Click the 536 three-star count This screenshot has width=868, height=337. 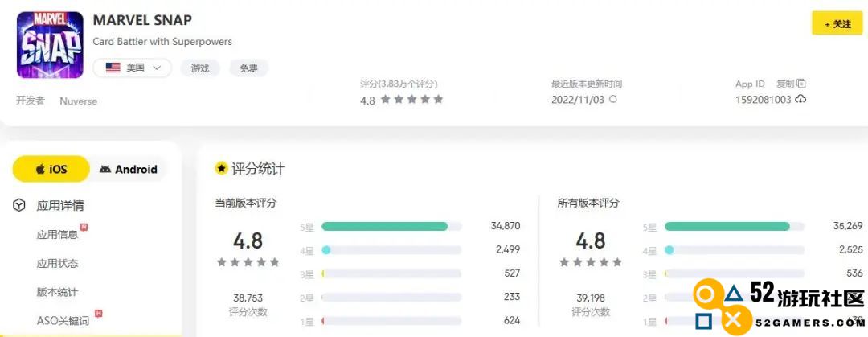(x=854, y=273)
